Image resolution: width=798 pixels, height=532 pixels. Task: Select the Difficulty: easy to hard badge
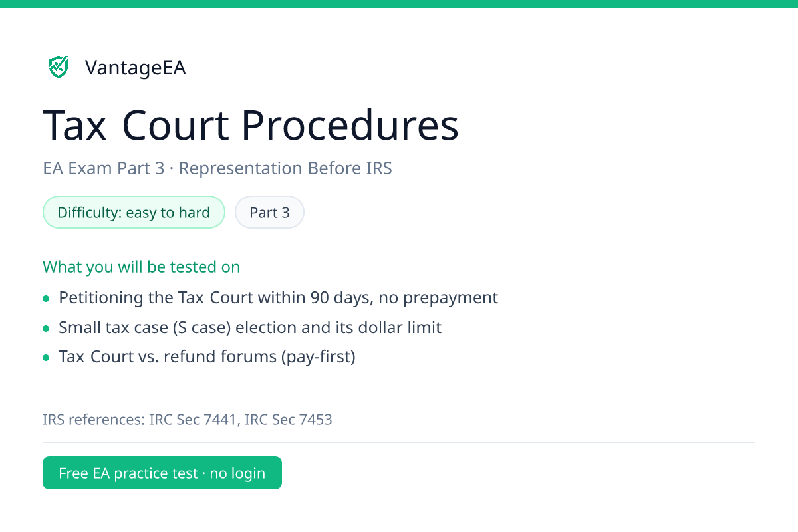tap(134, 212)
